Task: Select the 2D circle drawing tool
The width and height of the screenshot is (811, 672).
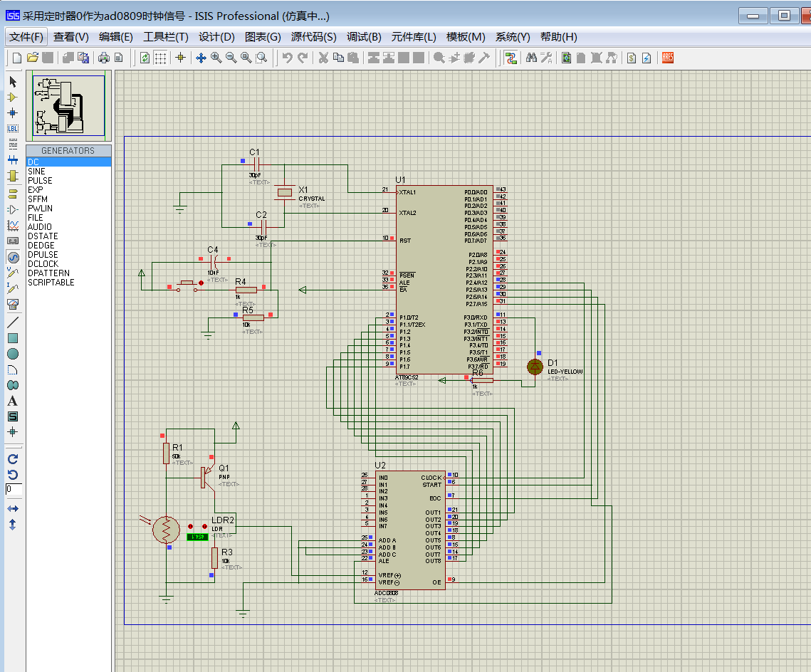Action: (13, 354)
